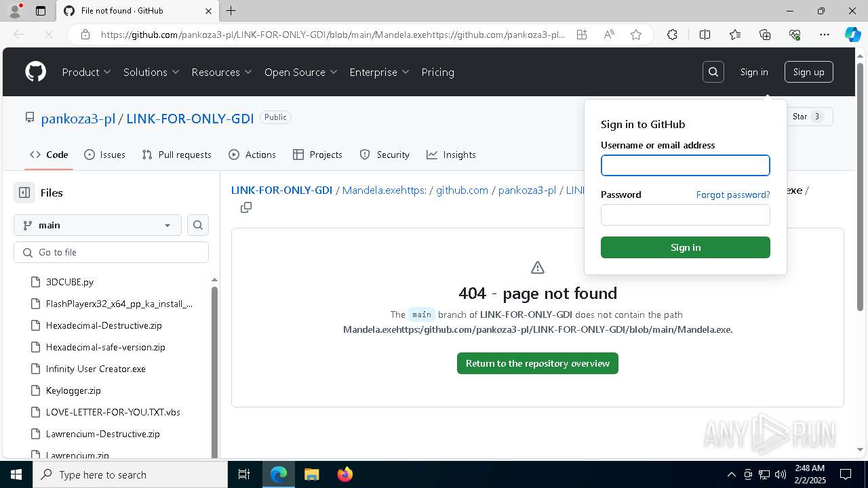868x488 pixels.
Task: Open pankoza3-pl owner link
Action: point(78,118)
